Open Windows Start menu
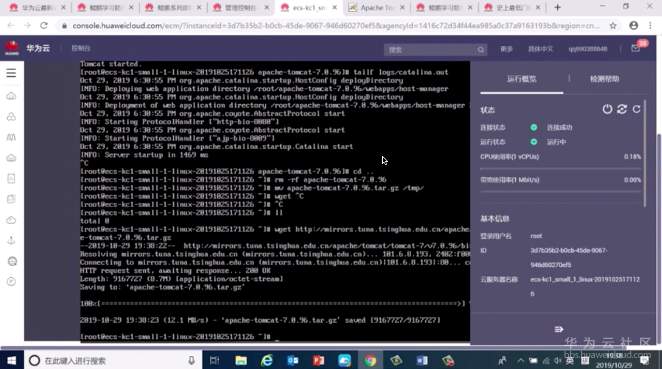Image resolution: width=662 pixels, height=369 pixels. click(11, 361)
